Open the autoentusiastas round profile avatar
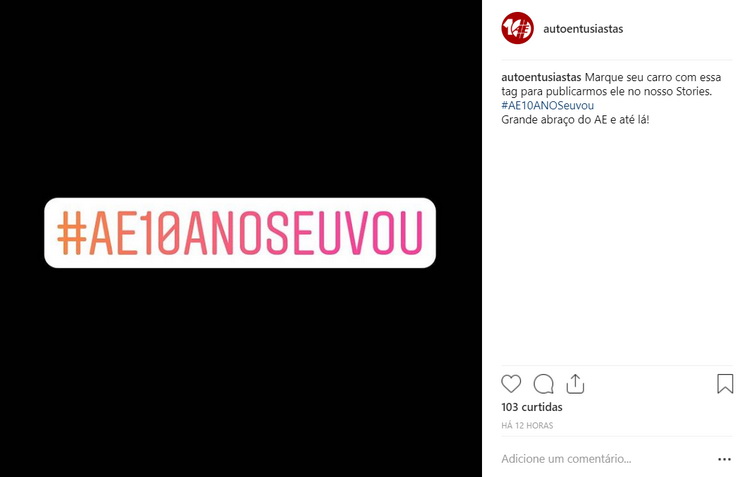750x477 pixels. click(517, 28)
